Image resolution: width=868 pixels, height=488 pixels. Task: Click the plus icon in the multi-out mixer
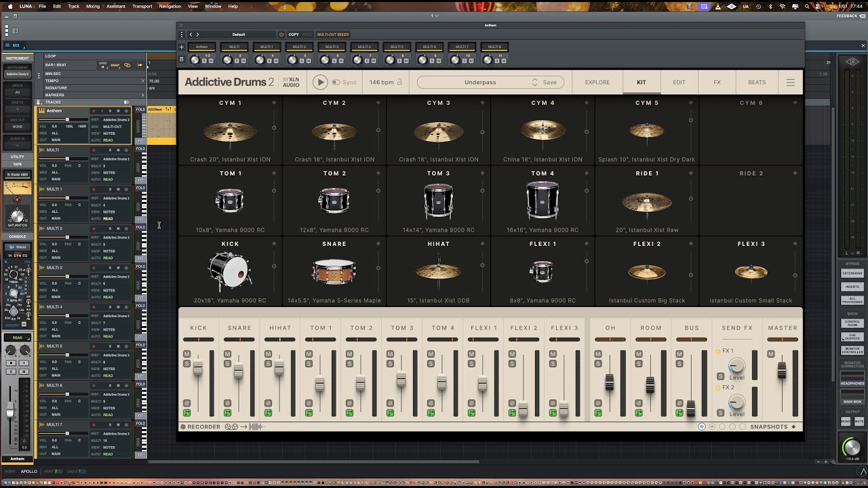[x=181, y=47]
